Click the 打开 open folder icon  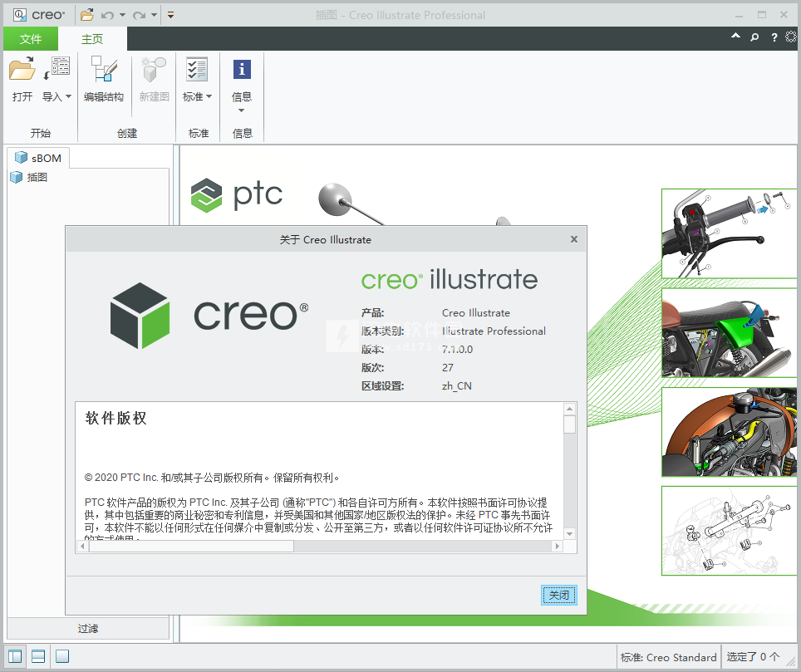coord(22,70)
